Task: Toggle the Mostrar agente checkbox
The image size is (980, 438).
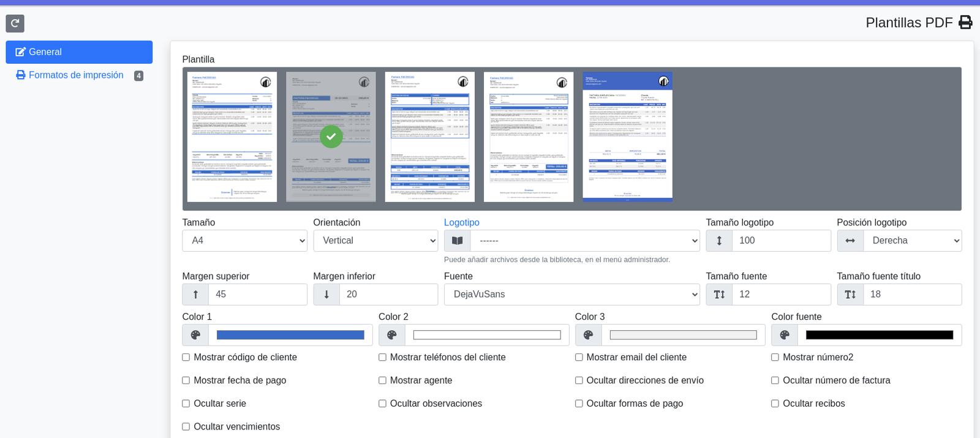Action: point(382,380)
